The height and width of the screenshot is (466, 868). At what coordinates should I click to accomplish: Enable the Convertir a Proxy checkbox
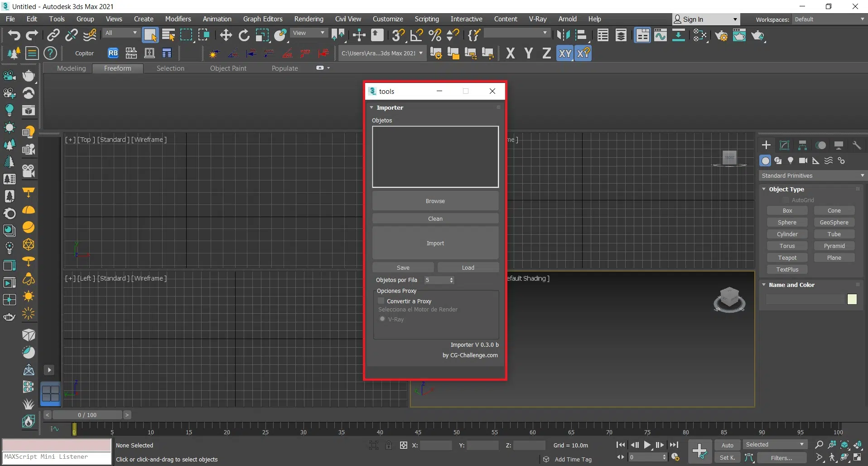381,301
